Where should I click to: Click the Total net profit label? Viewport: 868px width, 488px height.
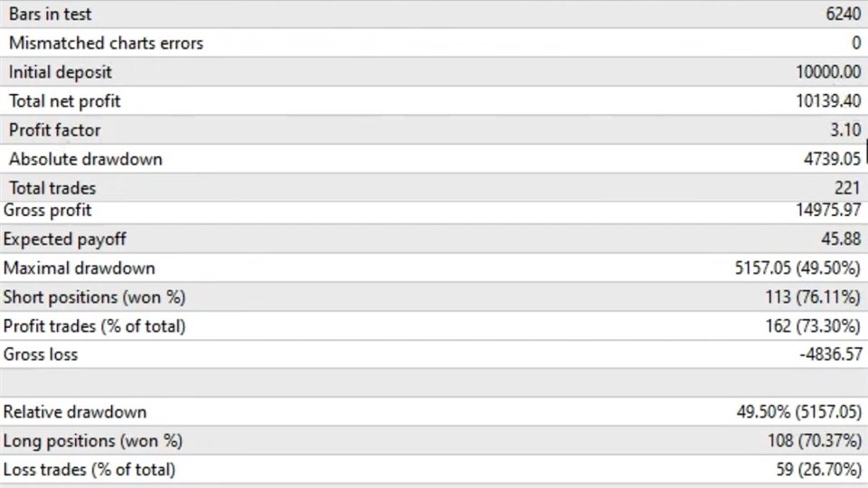point(65,101)
